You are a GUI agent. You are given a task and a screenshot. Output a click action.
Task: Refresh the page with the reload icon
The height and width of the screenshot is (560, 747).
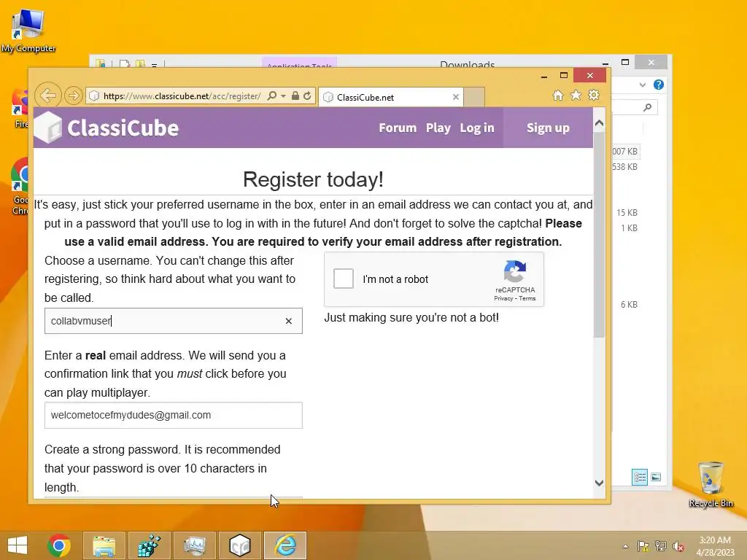coord(308,96)
